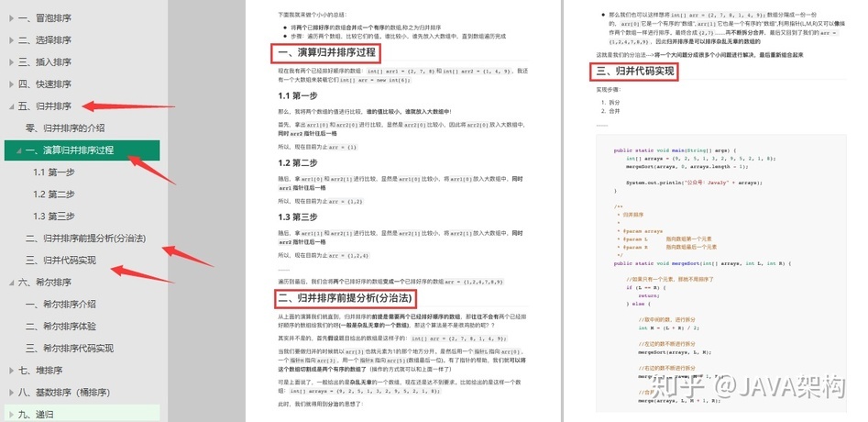Viewport: 868px width, 422px height.
Task: Click right page heading 三、归并代码实现
Action: point(635,71)
